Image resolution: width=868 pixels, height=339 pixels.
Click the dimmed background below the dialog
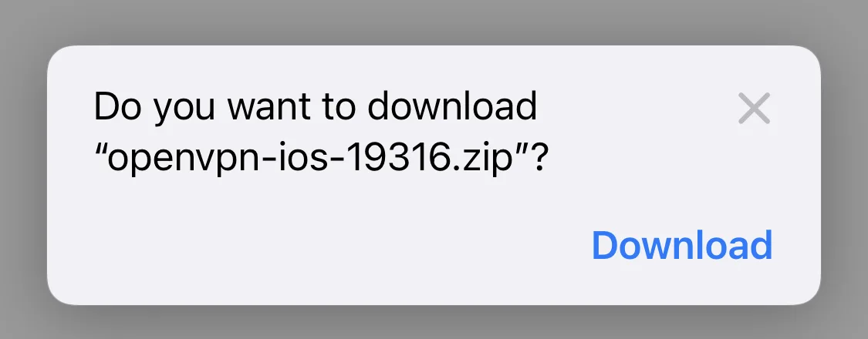pos(434,323)
